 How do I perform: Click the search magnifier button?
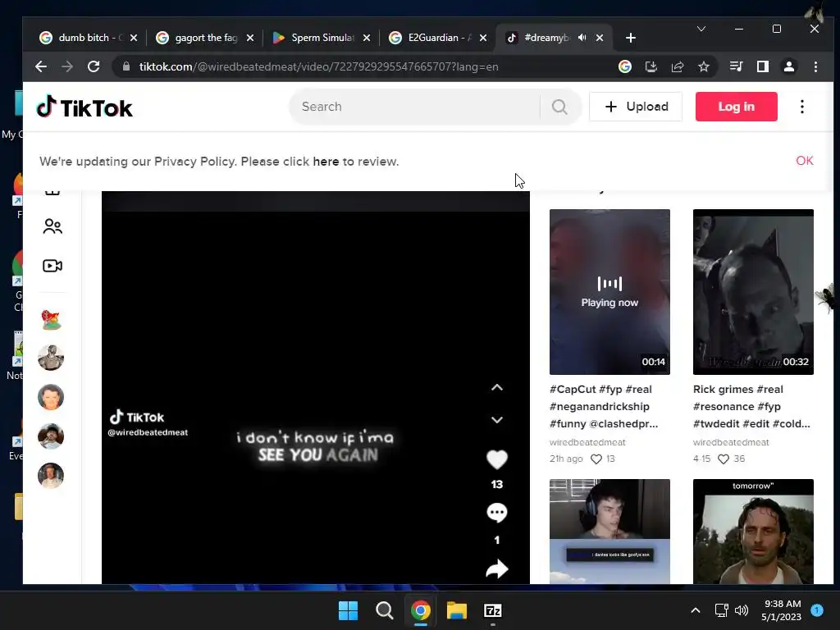tap(559, 107)
